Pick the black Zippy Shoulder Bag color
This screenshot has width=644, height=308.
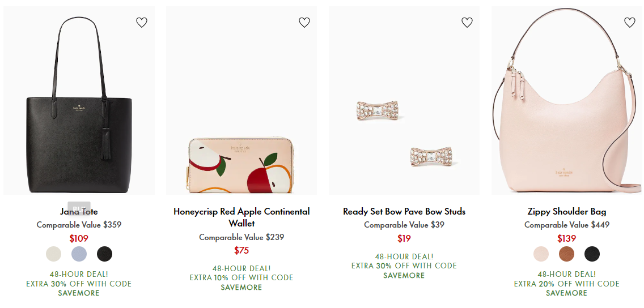592,254
